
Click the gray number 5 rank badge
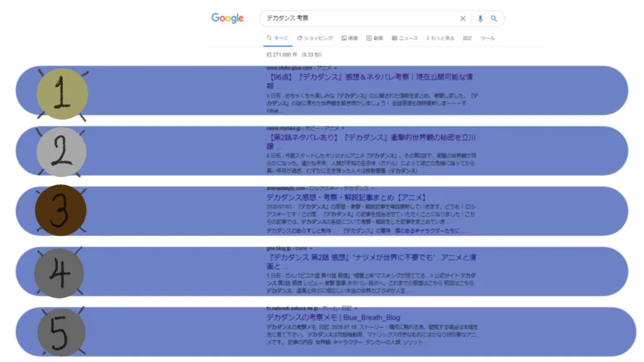point(60,331)
